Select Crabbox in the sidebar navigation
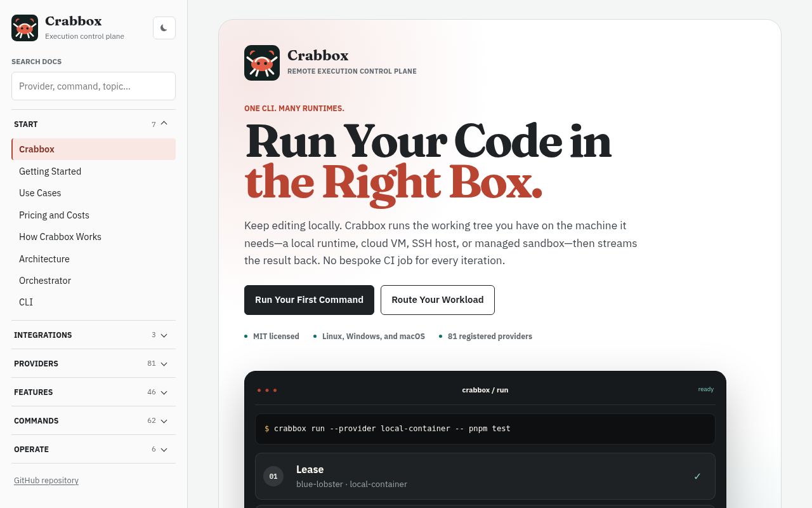The image size is (812, 508). [93, 149]
